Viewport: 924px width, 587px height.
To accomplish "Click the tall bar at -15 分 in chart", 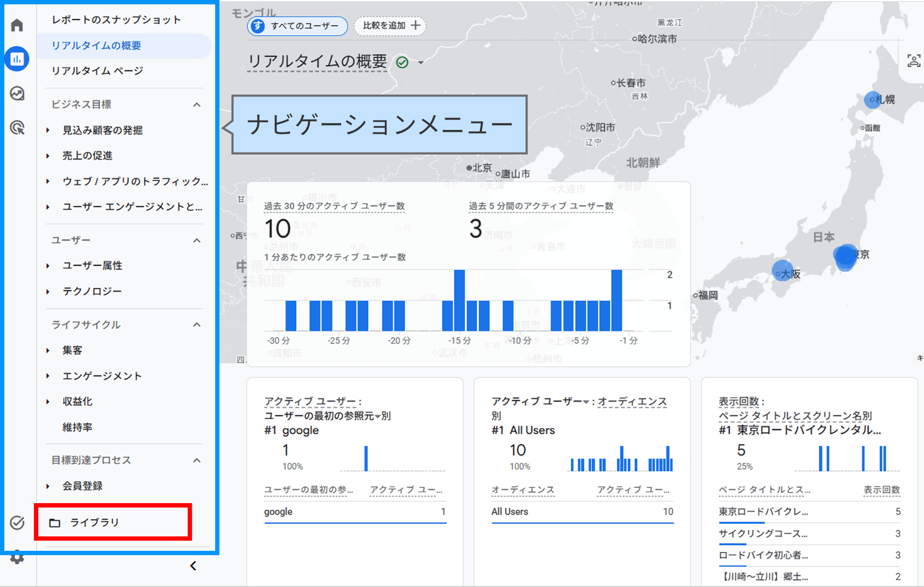I will click(459, 300).
